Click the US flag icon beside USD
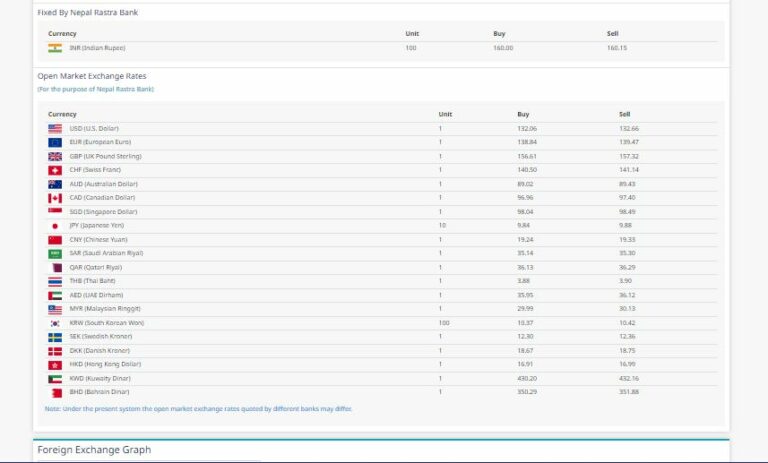768x463 pixels. coord(55,129)
